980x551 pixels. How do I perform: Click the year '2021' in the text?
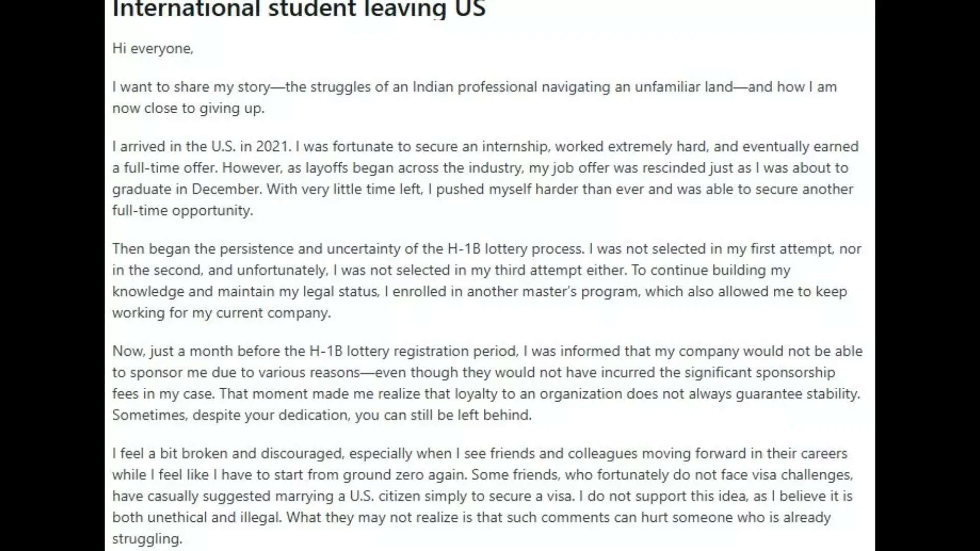[272, 146]
